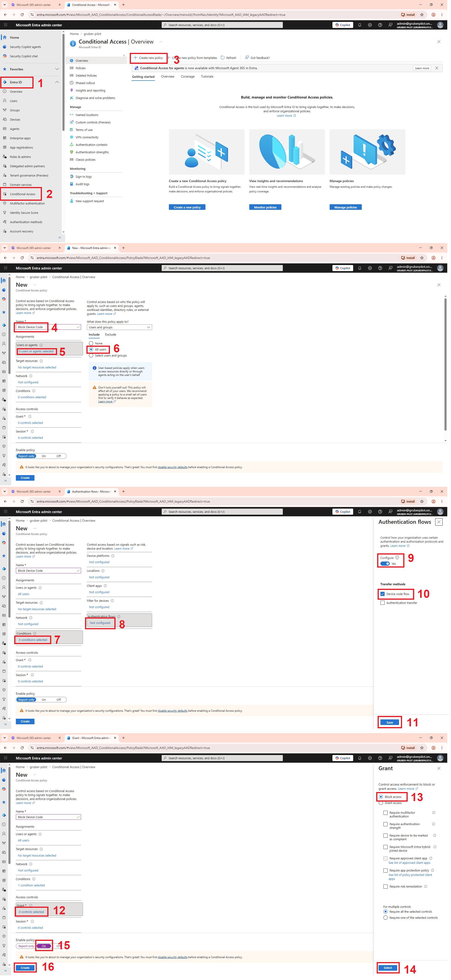Image resolution: width=451 pixels, height=980 pixels.
Task: Open Devices in the Entra sidebar
Action: tap(15, 120)
